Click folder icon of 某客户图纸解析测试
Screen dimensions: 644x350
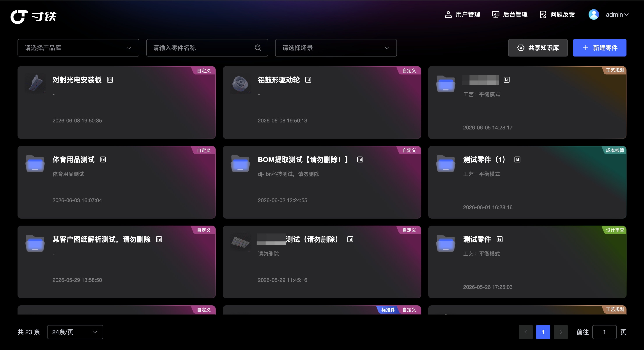35,243
